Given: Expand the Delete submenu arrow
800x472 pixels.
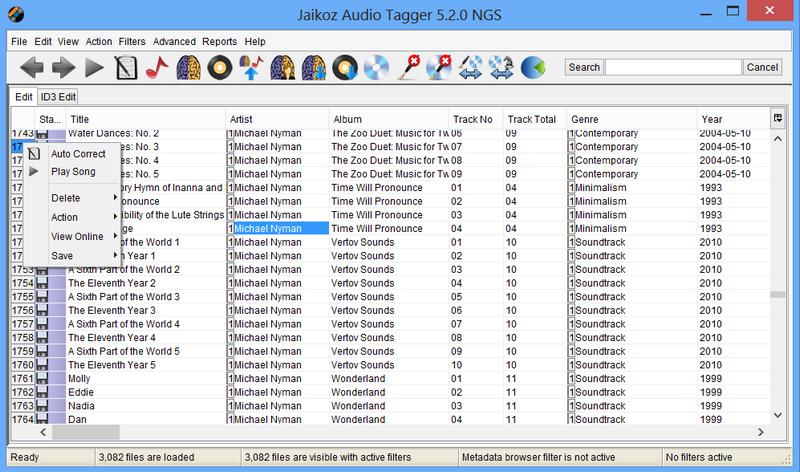Looking at the screenshot, I should (x=115, y=197).
